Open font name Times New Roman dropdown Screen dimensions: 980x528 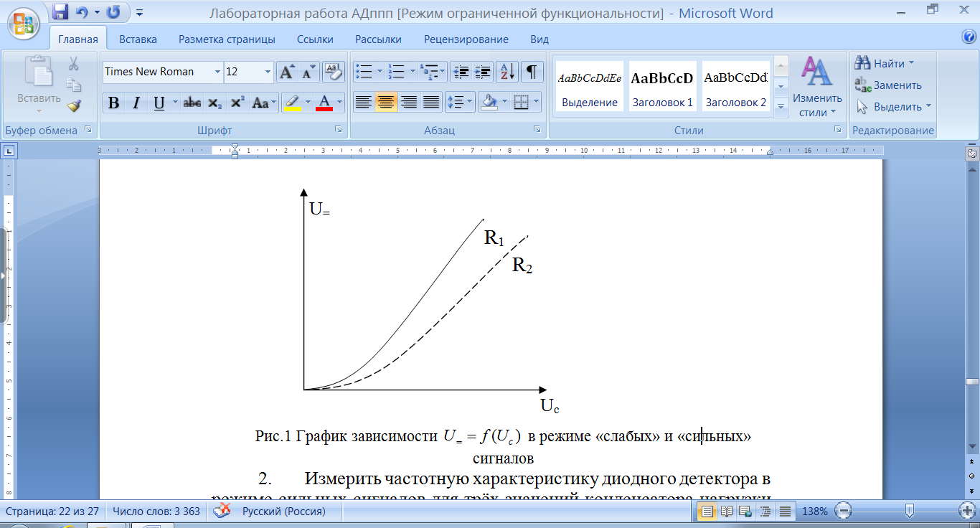[x=217, y=72]
